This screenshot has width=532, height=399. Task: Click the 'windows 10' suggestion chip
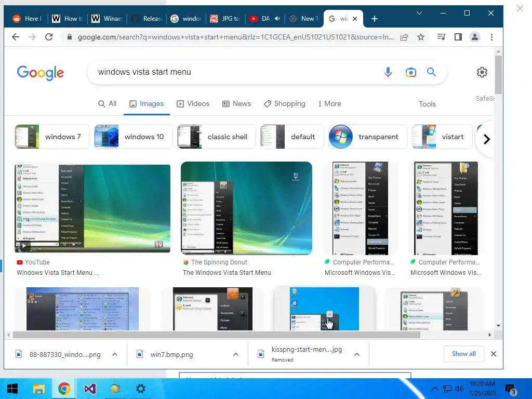point(134,137)
